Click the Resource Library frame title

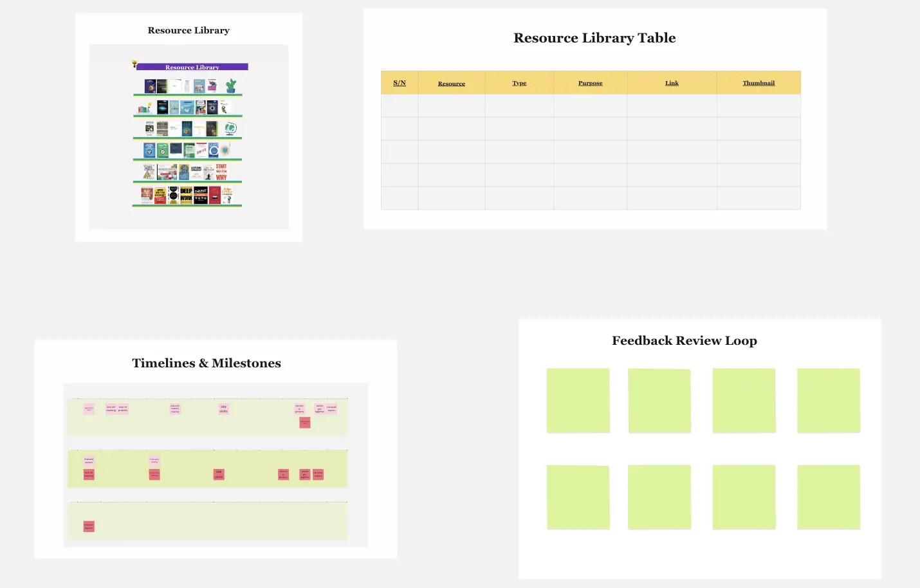pyautogui.click(x=189, y=30)
